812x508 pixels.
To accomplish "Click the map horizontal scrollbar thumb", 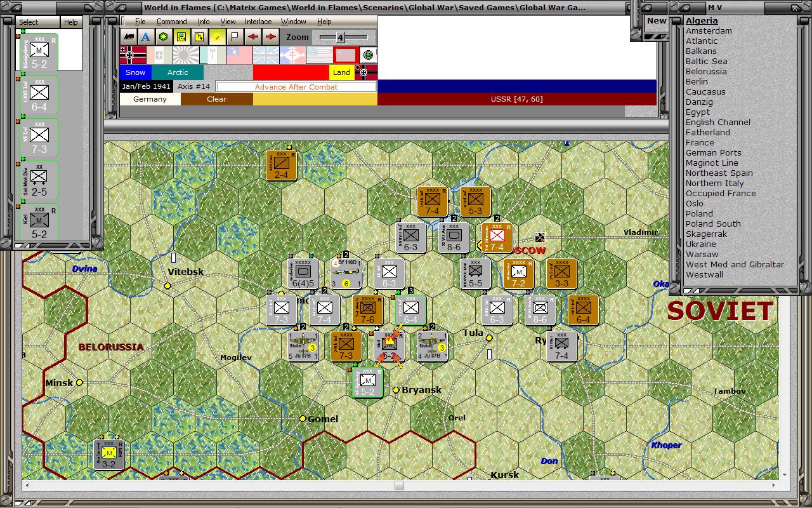I will (x=399, y=486).
